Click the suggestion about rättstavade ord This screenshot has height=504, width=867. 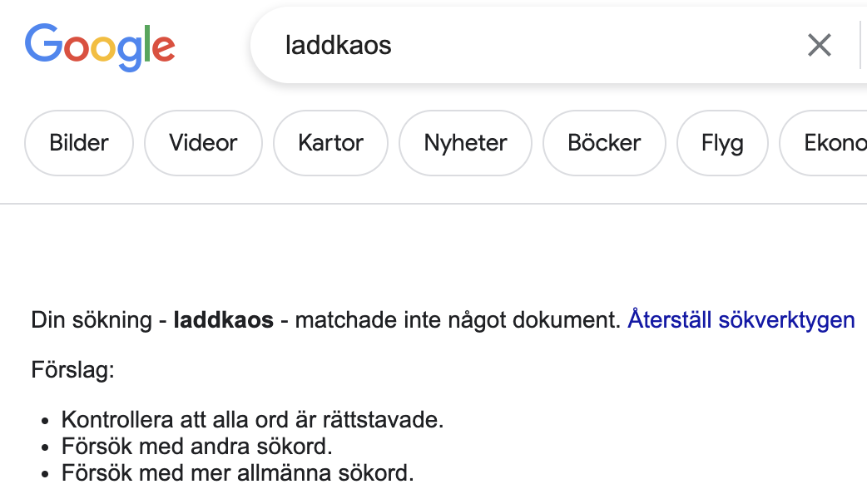[x=253, y=420]
